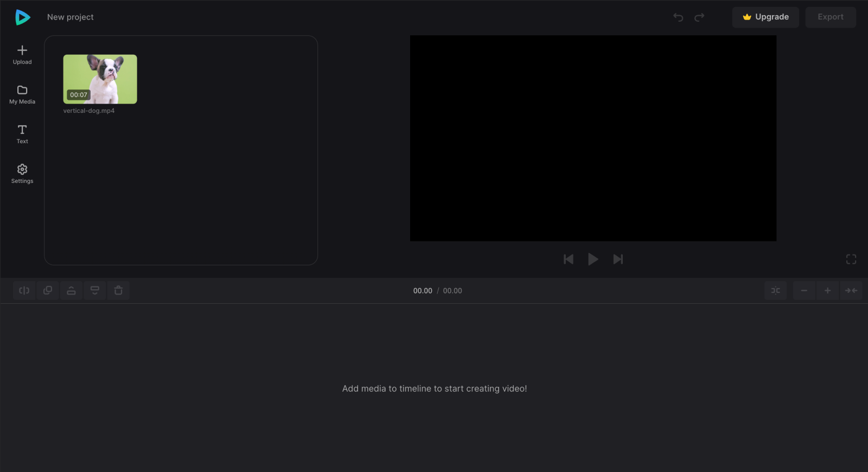868x472 pixels.
Task: Click the Delete trash icon
Action: [118, 291]
